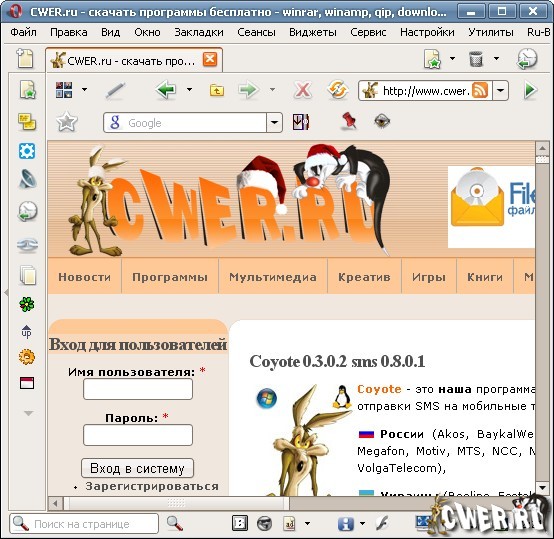This screenshot has height=539, width=554.
Task: Open the search engine dropdown arrow
Action: [275, 123]
